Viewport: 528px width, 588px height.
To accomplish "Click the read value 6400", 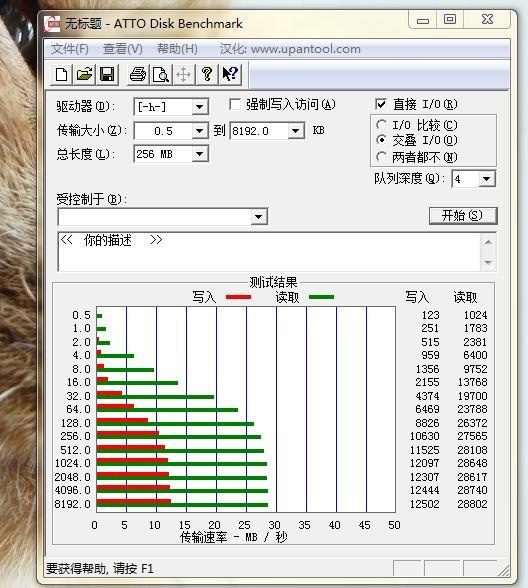I will pos(476,355).
